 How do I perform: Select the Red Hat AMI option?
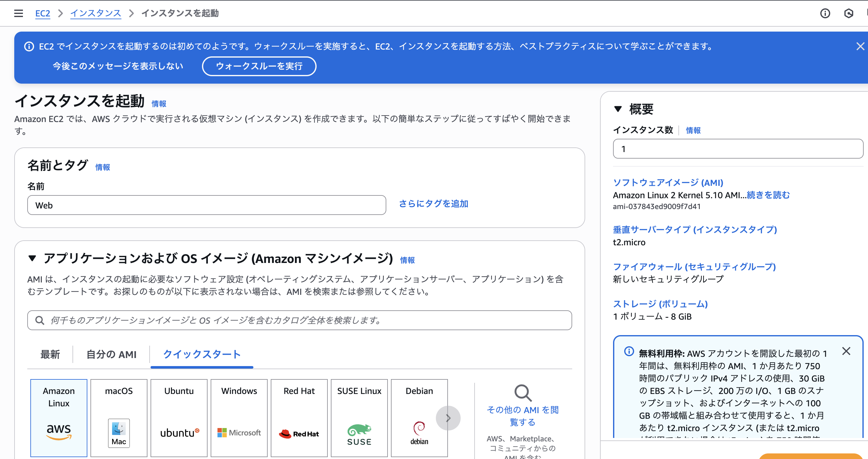[x=299, y=418]
